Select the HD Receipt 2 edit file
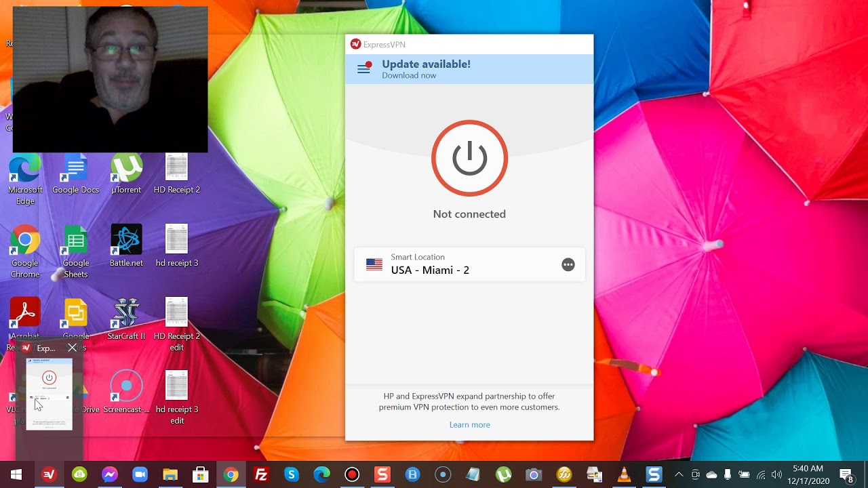This screenshot has width=868, height=488. click(177, 325)
